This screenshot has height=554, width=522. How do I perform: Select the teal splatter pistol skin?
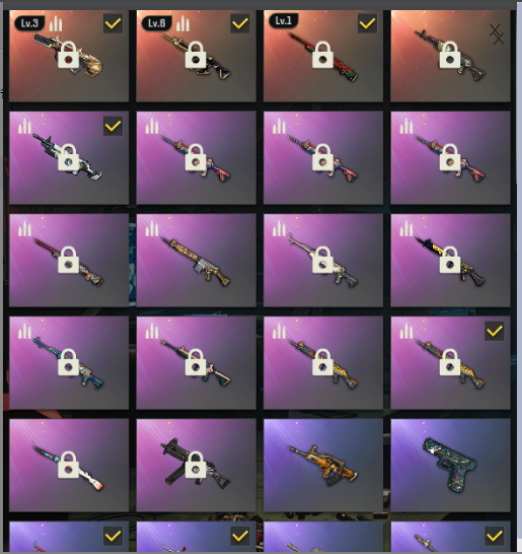450,465
